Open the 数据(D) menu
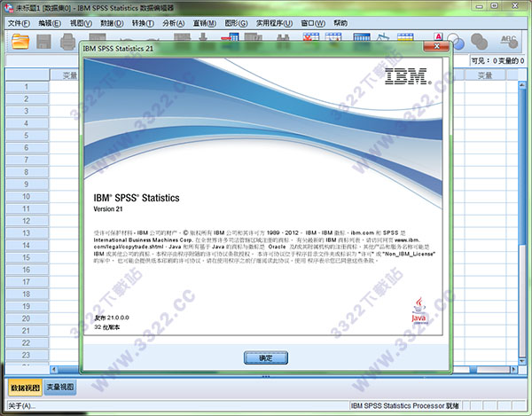The width and height of the screenshot is (532, 416). 112,23
